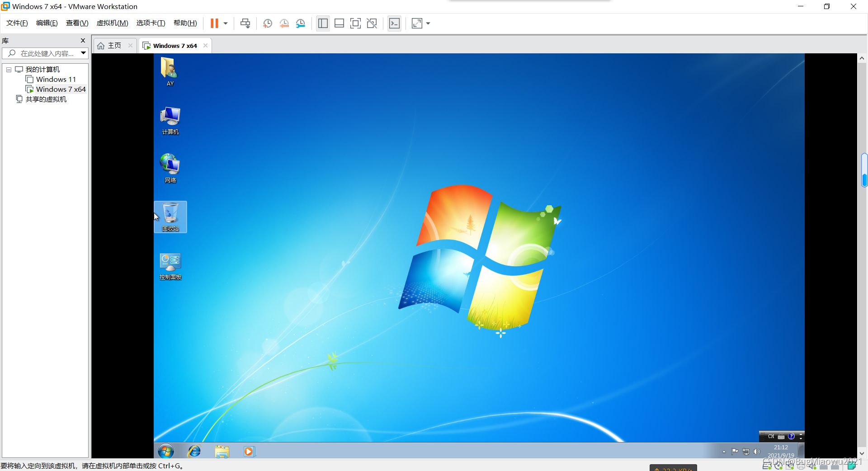Open the 编辑(E) menu

coord(47,23)
